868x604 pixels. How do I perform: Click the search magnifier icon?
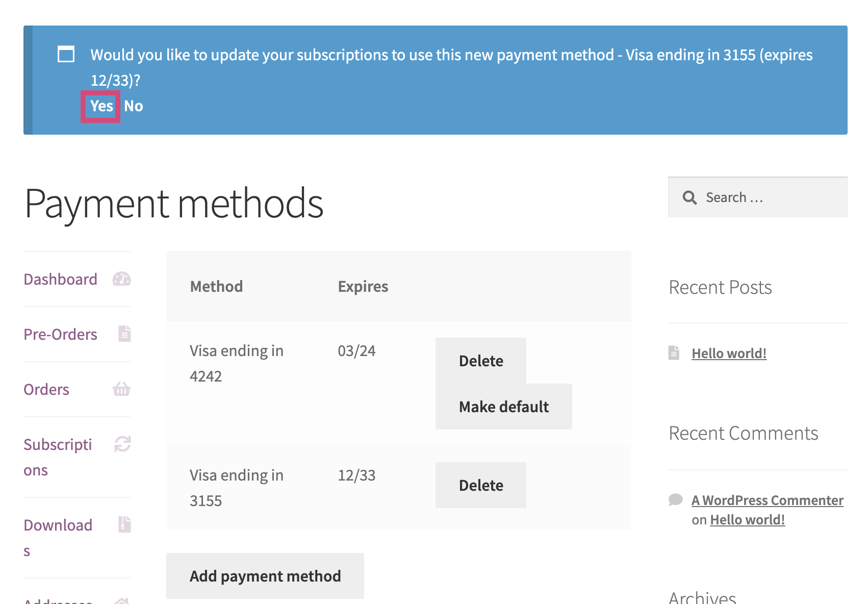[x=690, y=197]
